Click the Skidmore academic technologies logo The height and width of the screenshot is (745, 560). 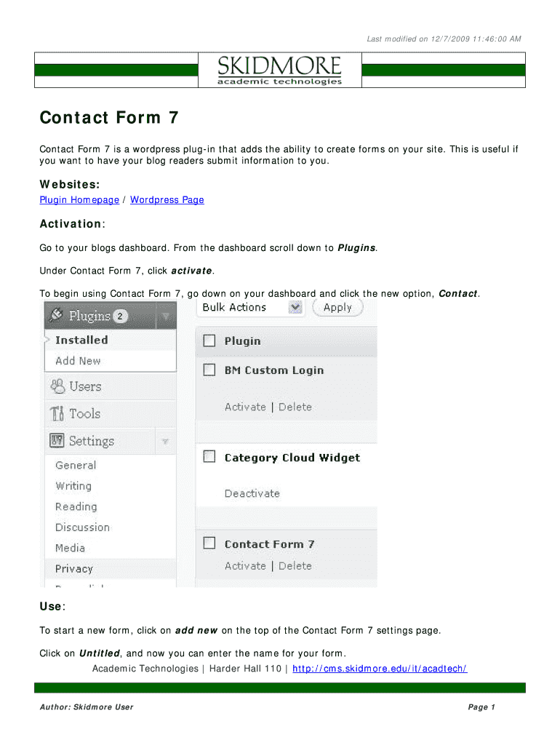coord(280,71)
